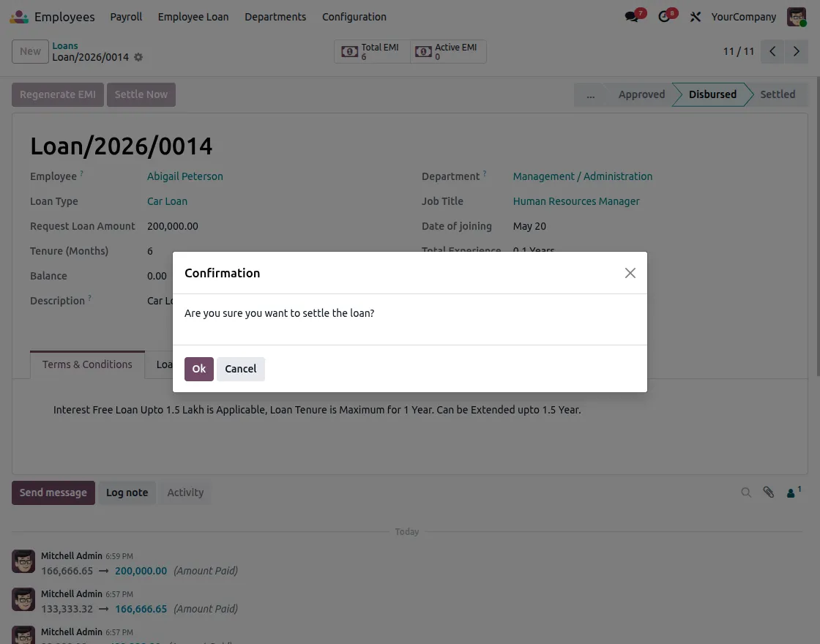Click the debug tools wrench icon
Image resolution: width=820 pixels, height=644 pixels.
[695, 17]
